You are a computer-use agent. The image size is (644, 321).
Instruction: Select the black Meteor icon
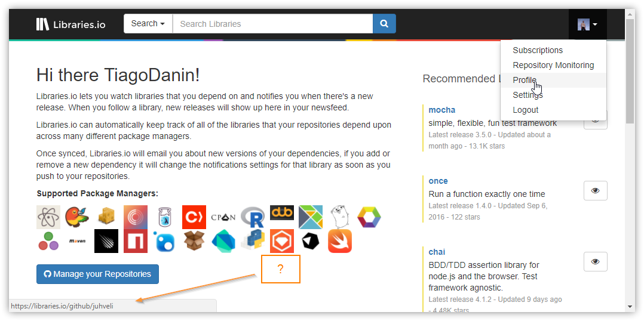[106, 241]
